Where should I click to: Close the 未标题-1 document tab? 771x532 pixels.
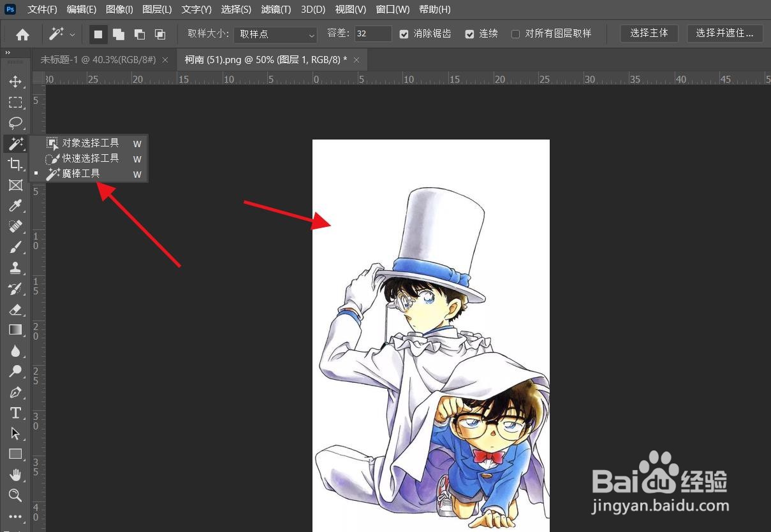click(165, 60)
